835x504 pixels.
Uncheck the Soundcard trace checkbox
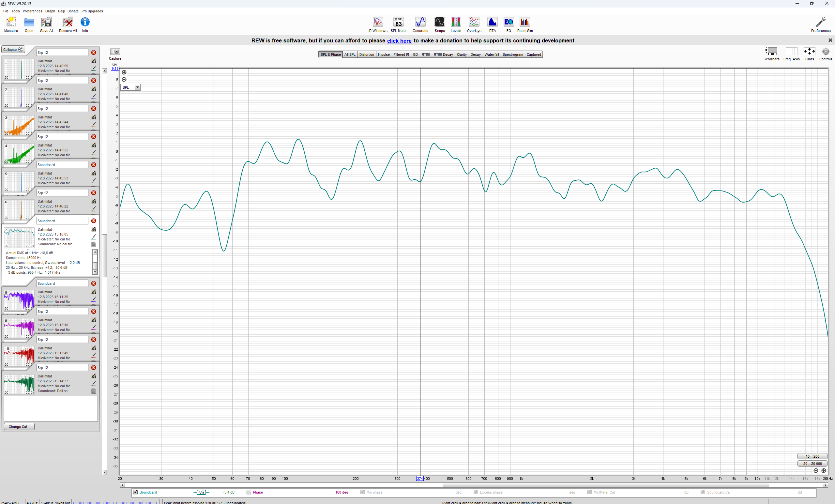coord(136,492)
